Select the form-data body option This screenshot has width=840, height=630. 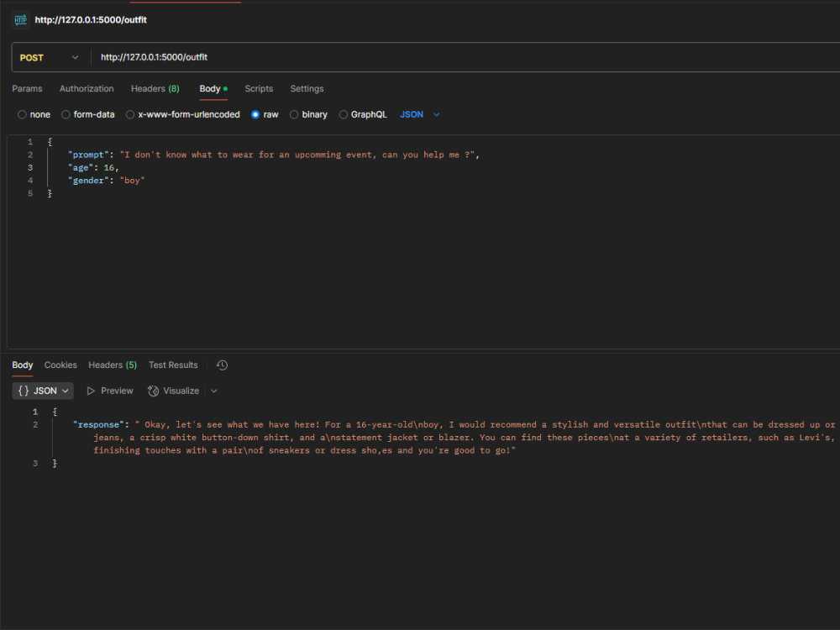click(x=88, y=114)
